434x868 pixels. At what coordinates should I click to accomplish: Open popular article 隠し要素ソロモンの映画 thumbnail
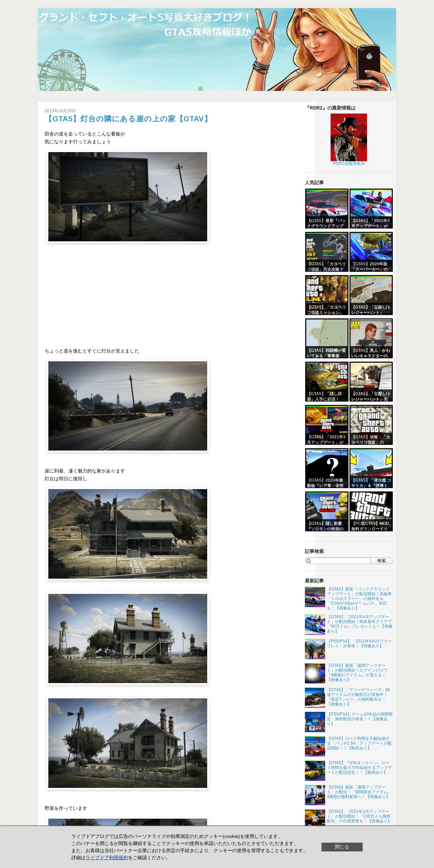327,511
